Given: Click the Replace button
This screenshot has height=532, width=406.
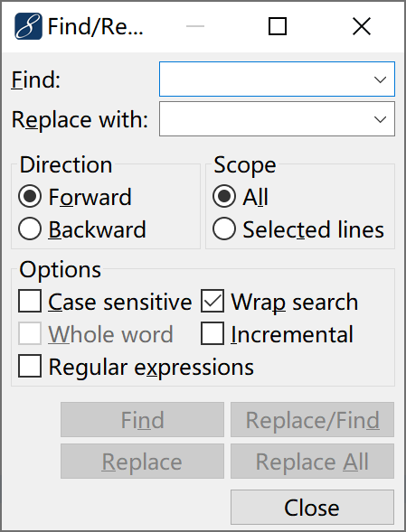Looking at the screenshot, I should point(142,461).
